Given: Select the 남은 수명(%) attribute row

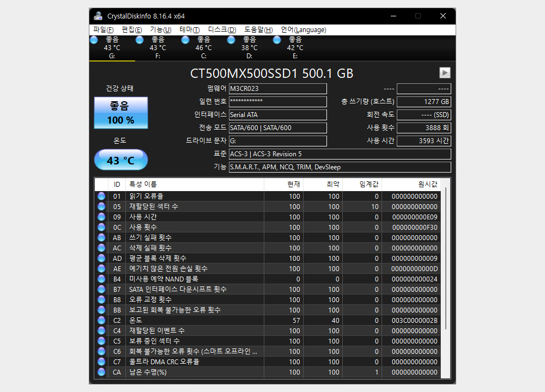Looking at the screenshot, I should coord(268,372).
